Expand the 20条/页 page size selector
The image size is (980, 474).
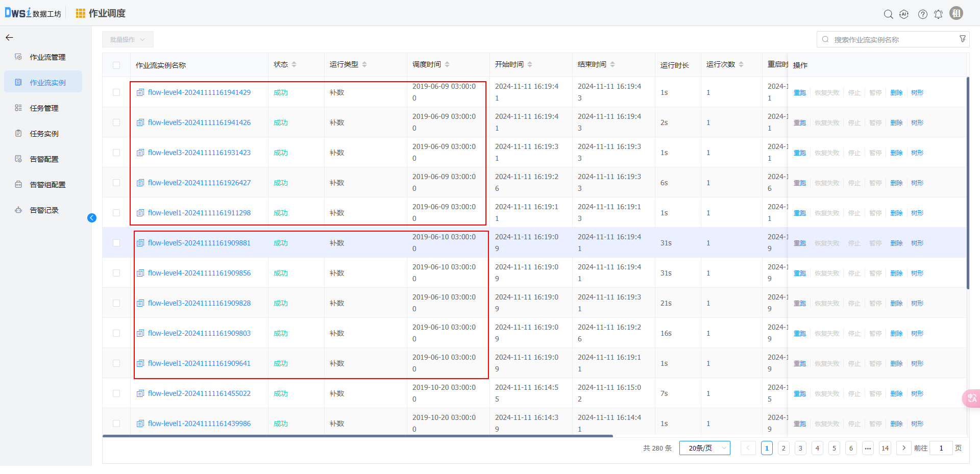pos(704,448)
